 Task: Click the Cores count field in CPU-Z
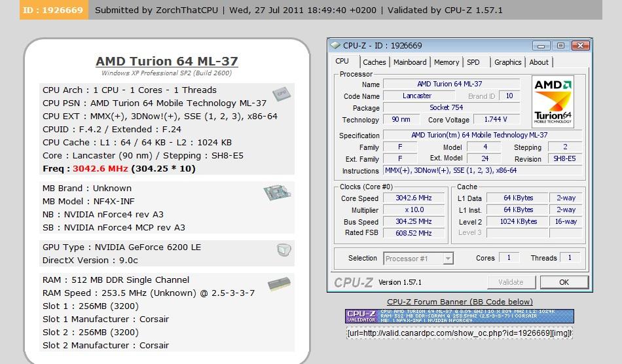coord(509,258)
